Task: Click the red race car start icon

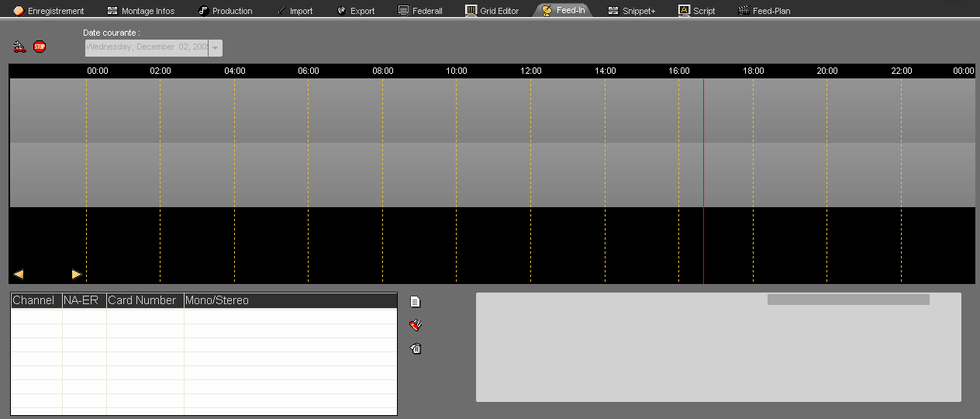Action: coord(19,47)
